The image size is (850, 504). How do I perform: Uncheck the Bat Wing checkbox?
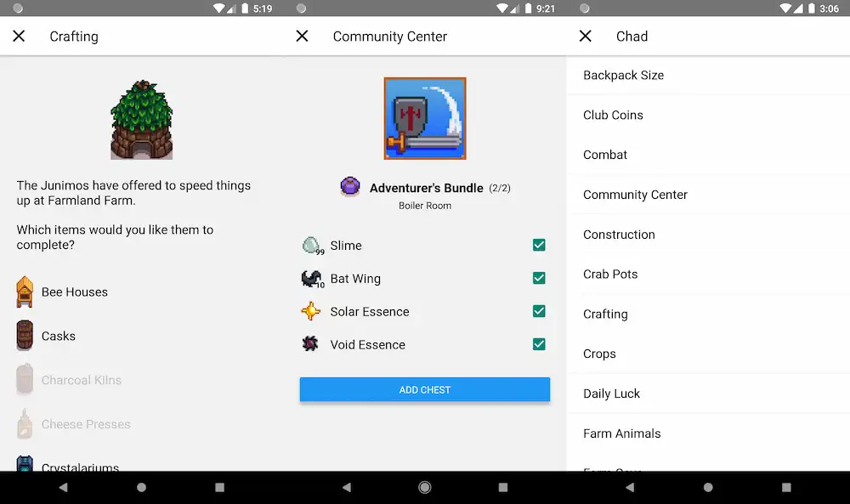(539, 278)
